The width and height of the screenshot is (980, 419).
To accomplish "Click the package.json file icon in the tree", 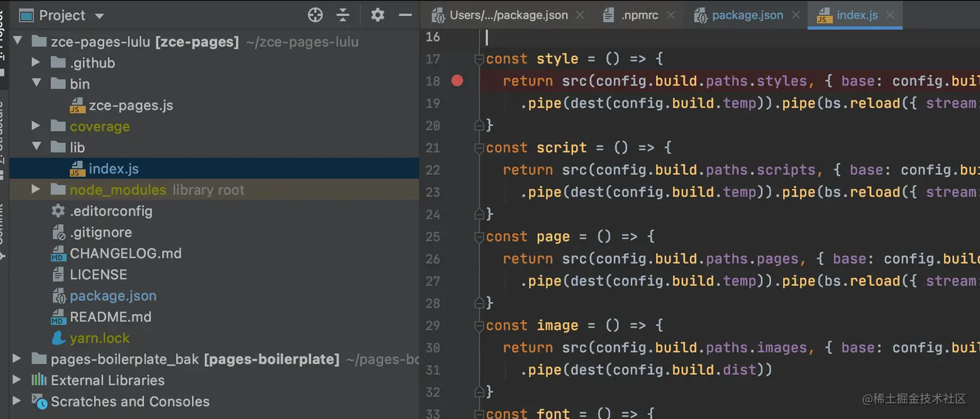I will pos(58,296).
